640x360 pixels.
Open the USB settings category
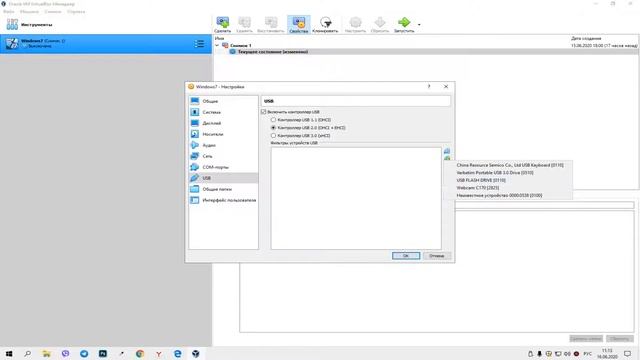223,178
